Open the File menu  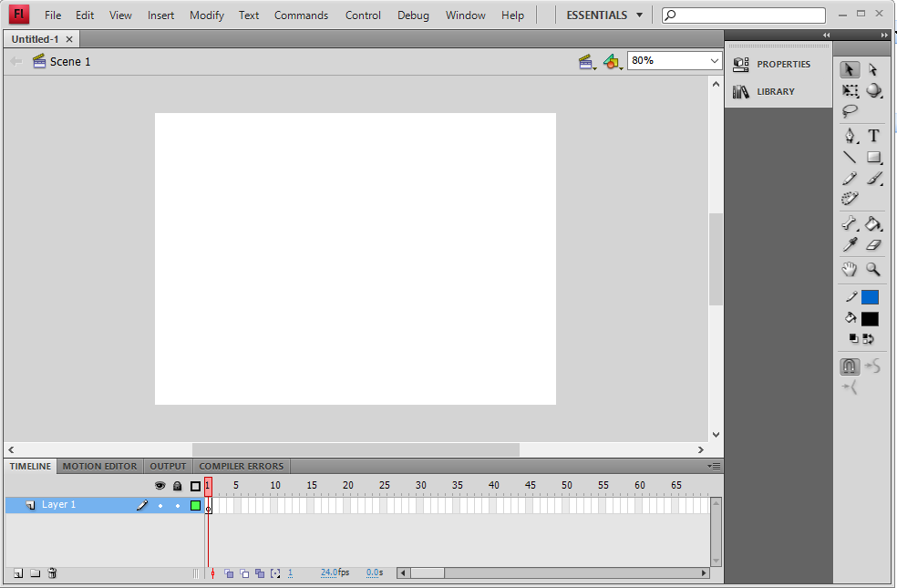click(x=53, y=15)
